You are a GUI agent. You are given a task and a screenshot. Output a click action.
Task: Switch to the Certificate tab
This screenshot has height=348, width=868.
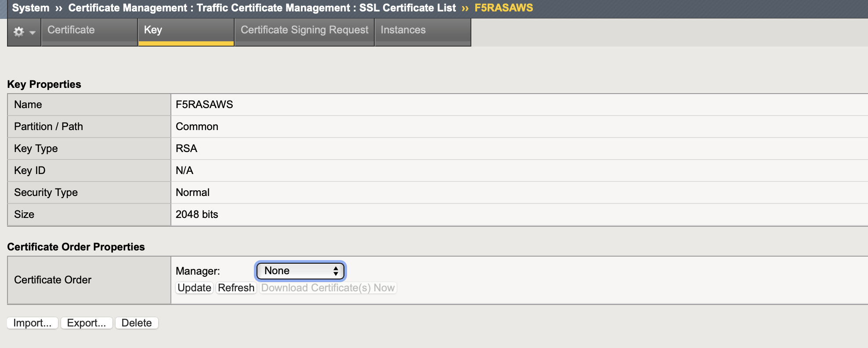click(90, 32)
